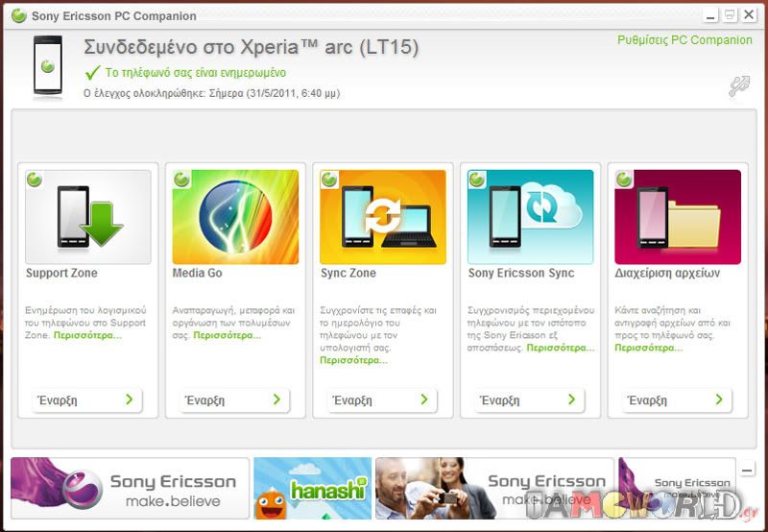The height and width of the screenshot is (532, 768).
Task: Select the Sync Zone phone-laptop icon
Action: tap(383, 217)
